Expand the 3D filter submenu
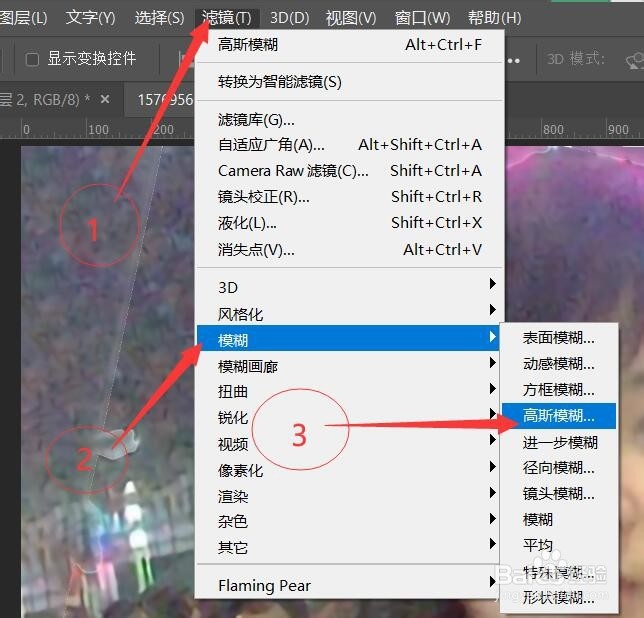The height and width of the screenshot is (618, 644). click(x=350, y=287)
